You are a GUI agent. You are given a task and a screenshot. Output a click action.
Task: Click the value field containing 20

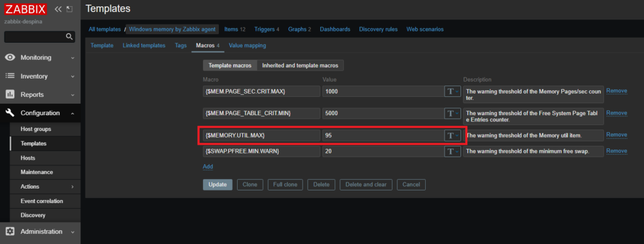[x=383, y=152]
